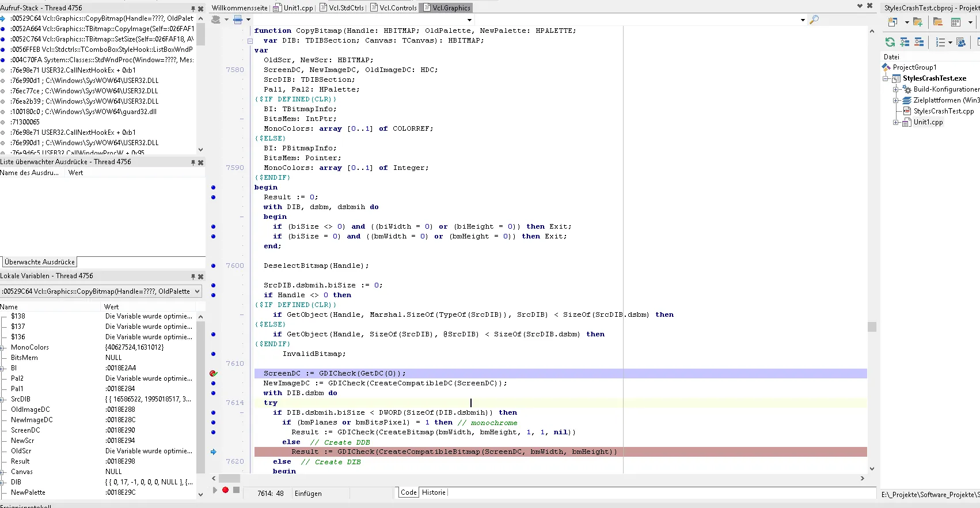Toggle breakpoint dot on the 'begin' line
The width and height of the screenshot is (980, 508).
click(213, 187)
